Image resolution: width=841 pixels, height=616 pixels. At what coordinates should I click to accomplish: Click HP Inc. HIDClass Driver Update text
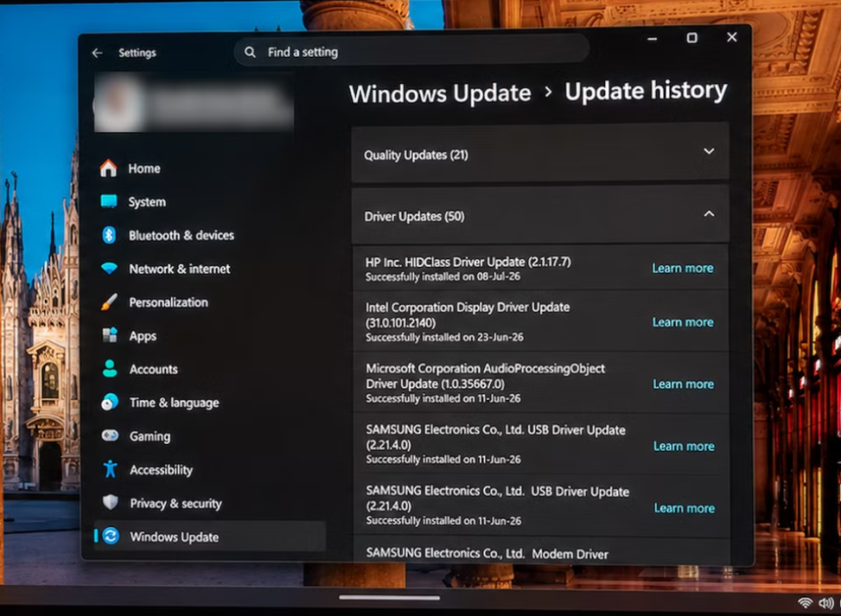467,262
